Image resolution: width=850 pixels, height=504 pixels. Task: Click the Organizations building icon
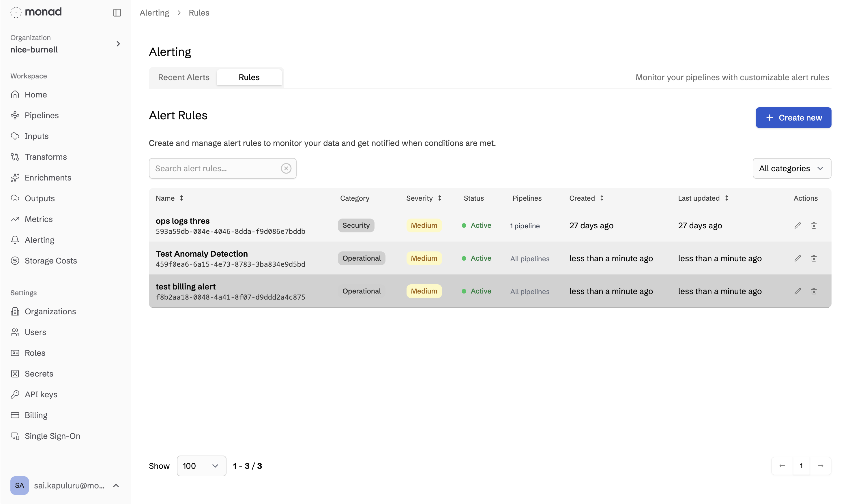(x=15, y=311)
